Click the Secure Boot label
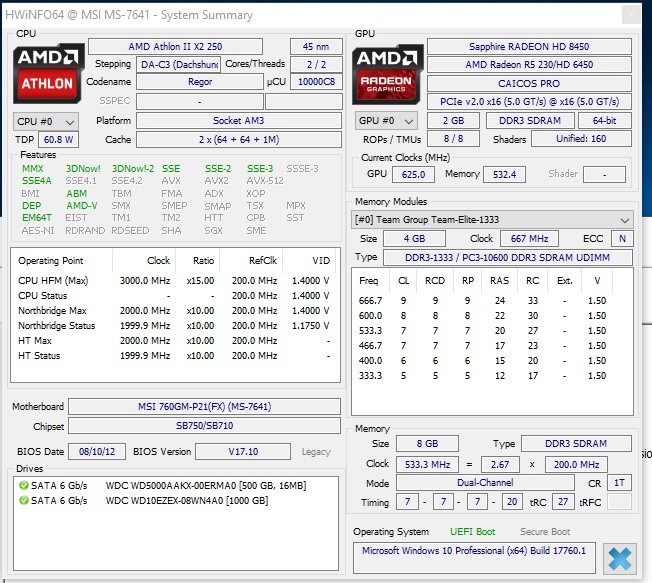The image size is (652, 583). coord(545,532)
